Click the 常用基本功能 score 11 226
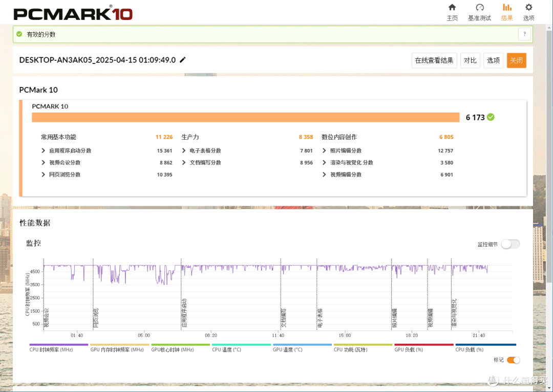Viewport: 553px width, 392px height. click(x=164, y=137)
